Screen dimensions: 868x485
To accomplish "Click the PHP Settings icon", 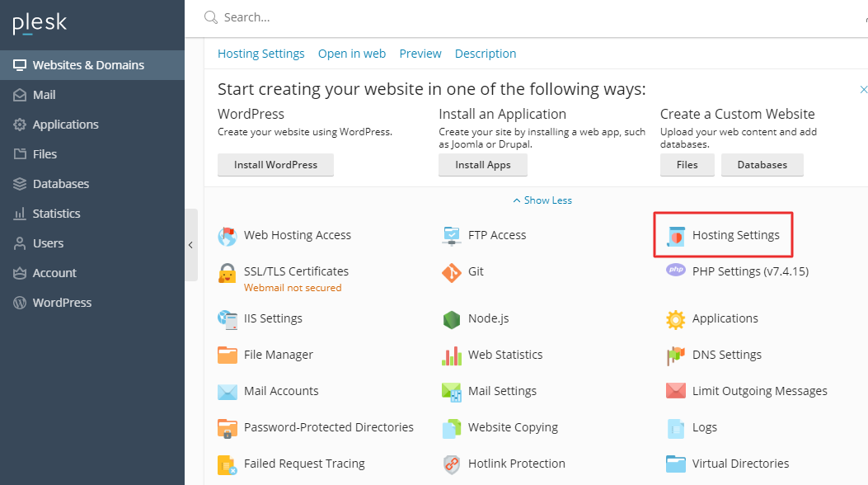I will pos(675,271).
